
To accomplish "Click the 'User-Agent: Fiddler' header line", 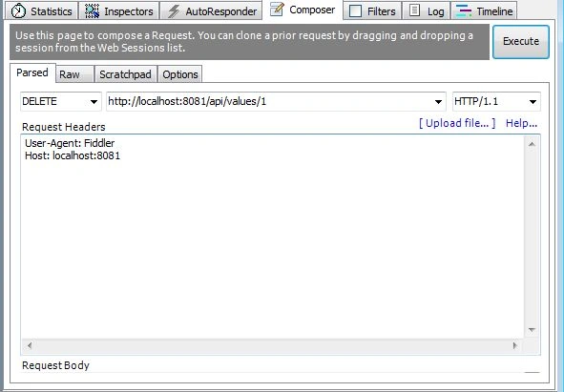I will tap(70, 143).
